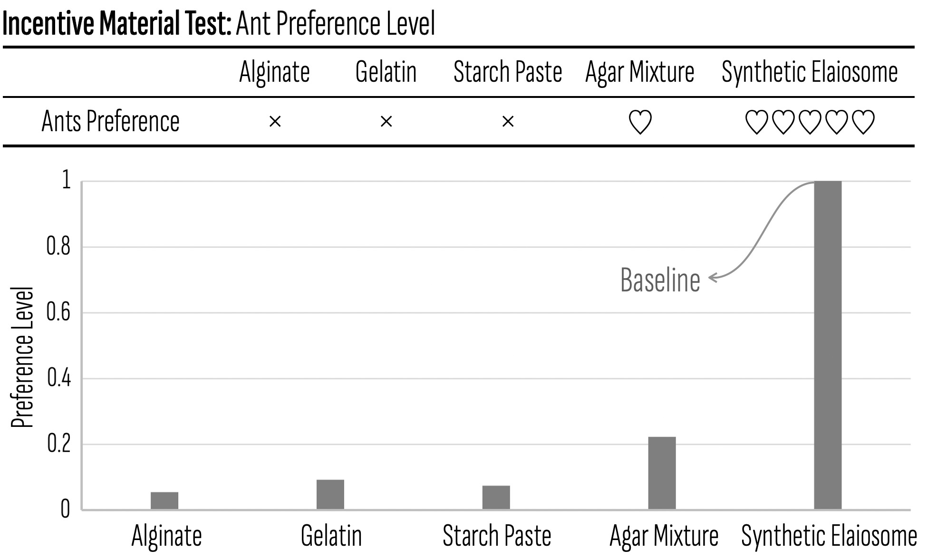Click the × mark under Gelatin
Image resolution: width=927 pixels, height=560 pixels.
[386, 122]
